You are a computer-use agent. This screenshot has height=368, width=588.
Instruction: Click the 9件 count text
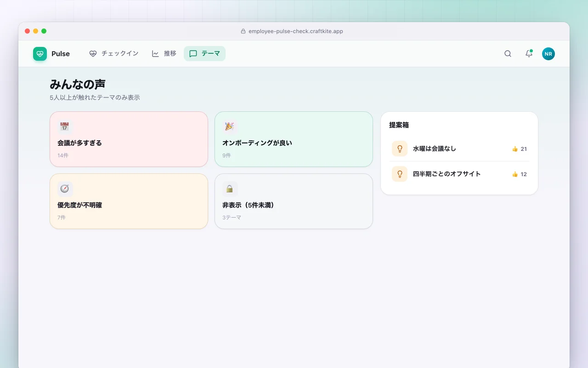(x=226, y=155)
